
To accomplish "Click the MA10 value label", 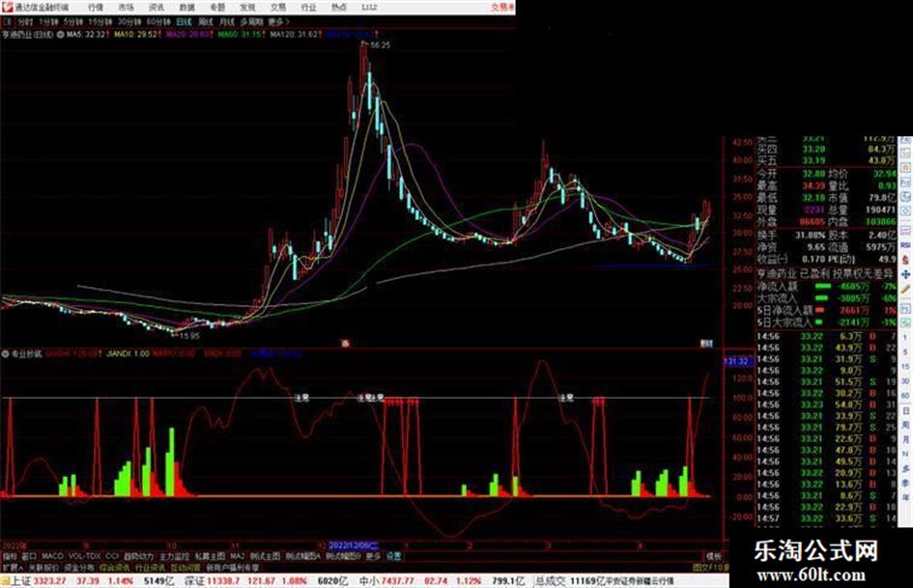I will (137, 35).
